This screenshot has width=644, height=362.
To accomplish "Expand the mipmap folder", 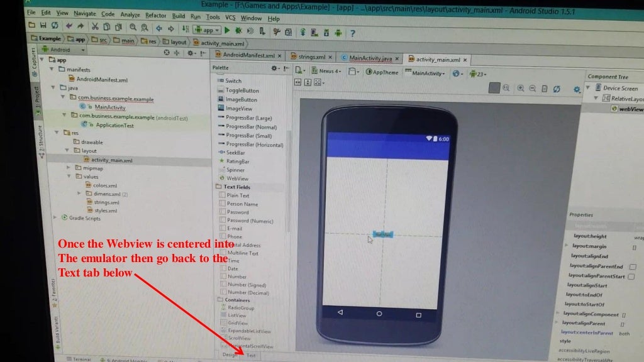I will (68, 167).
